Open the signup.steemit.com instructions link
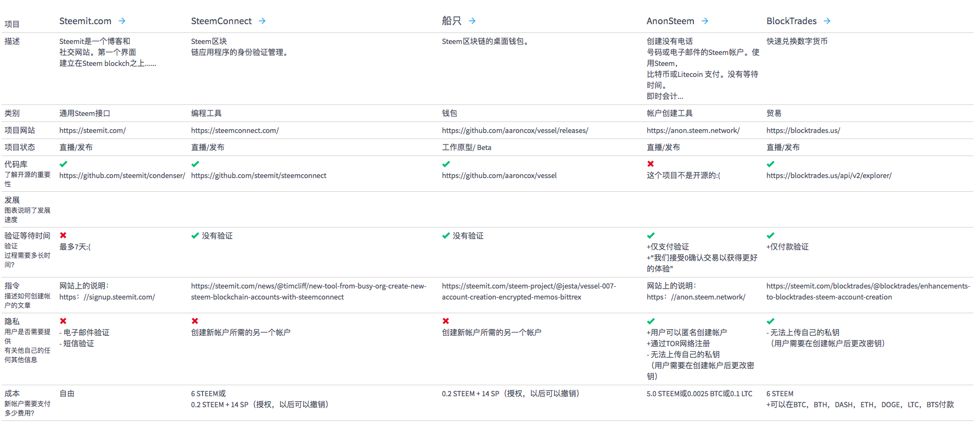The width and height of the screenshot is (980, 427). point(107,297)
